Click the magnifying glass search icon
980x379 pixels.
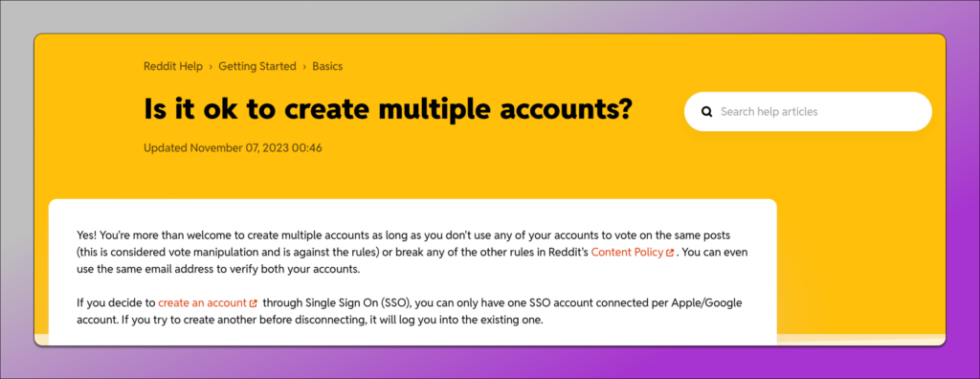(707, 112)
